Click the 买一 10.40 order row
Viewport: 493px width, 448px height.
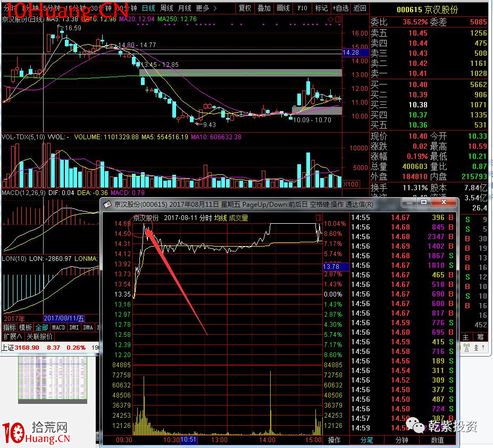coord(429,84)
